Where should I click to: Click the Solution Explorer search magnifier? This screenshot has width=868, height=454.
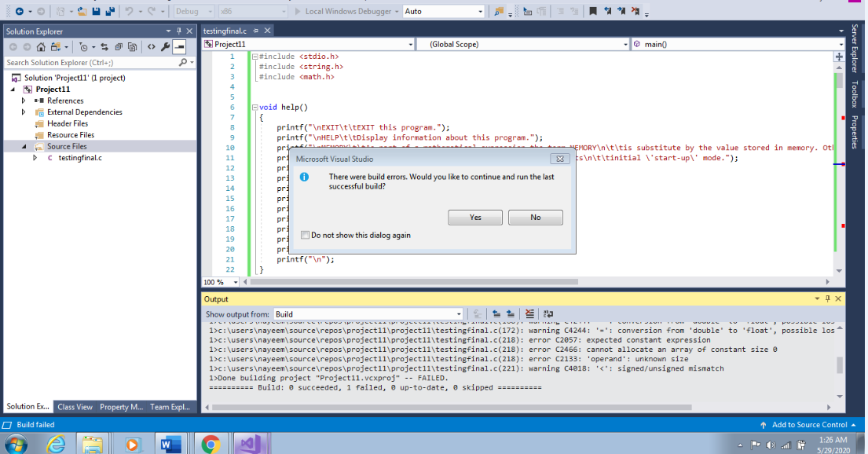coord(183,63)
